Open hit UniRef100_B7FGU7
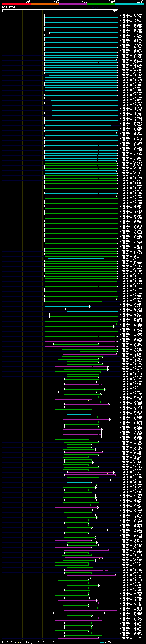The width and height of the screenshot is (146, 644). (x=131, y=15)
